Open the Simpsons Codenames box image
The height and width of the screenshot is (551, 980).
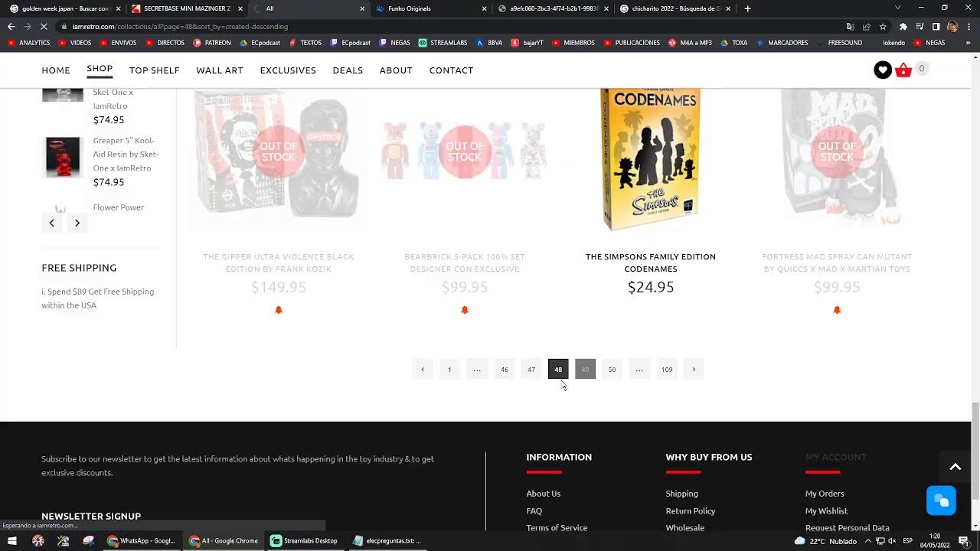[651, 159]
